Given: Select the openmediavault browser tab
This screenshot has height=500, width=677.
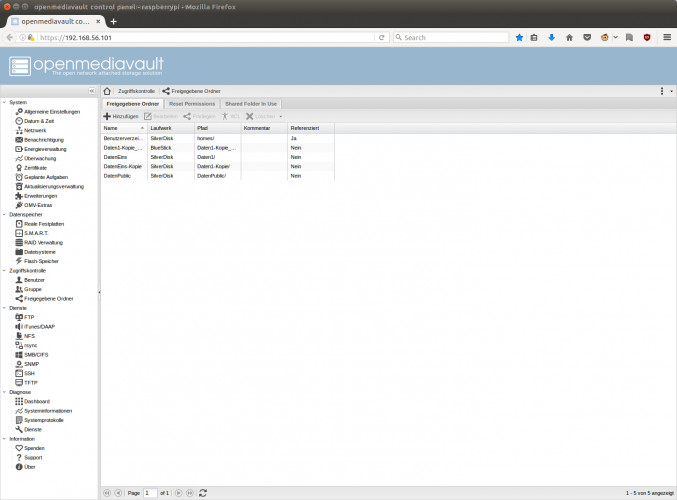Looking at the screenshot, I should (55, 21).
